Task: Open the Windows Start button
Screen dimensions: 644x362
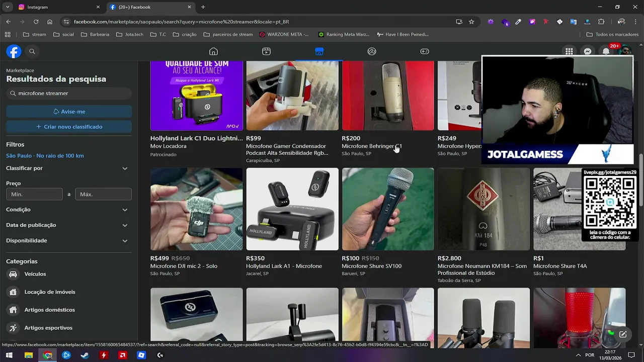Action: (x=9, y=355)
